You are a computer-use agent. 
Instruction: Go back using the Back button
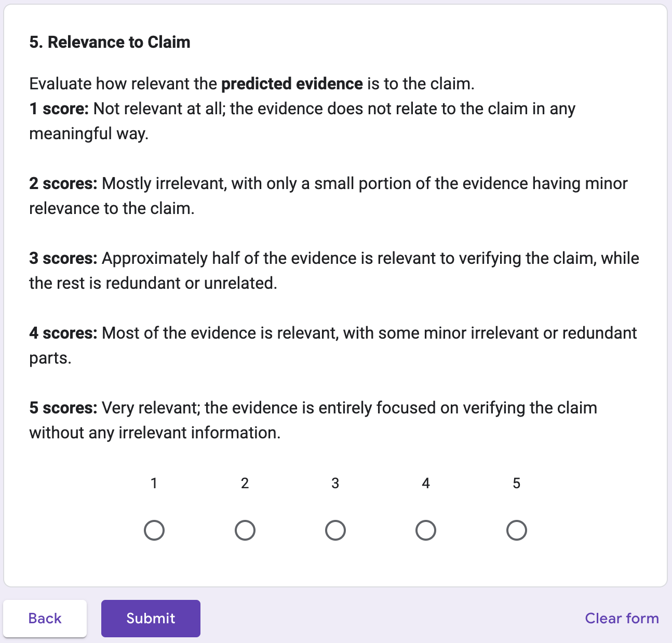click(45, 618)
